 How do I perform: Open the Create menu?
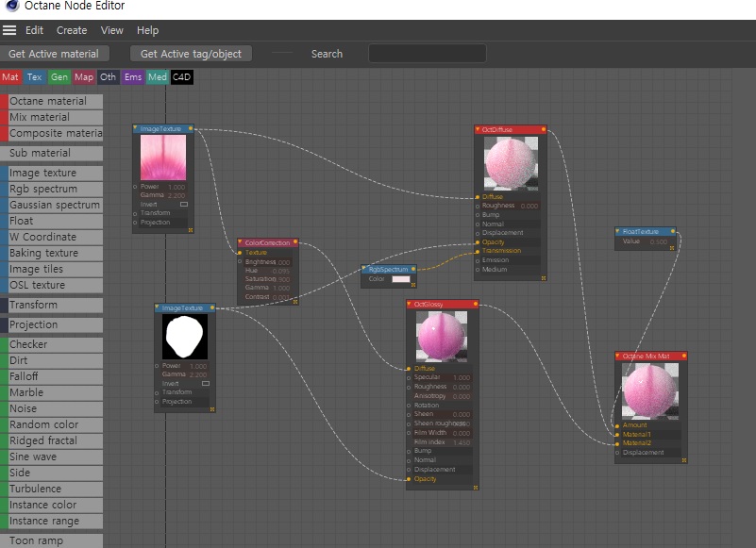(x=72, y=30)
